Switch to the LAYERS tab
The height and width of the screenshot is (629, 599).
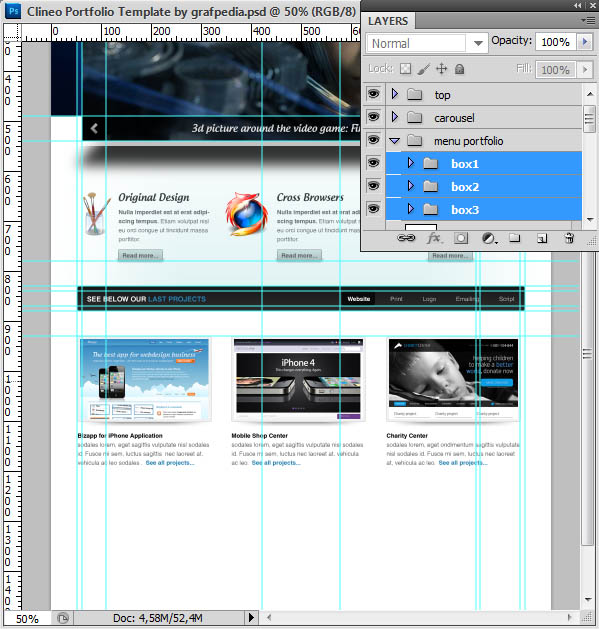click(388, 21)
